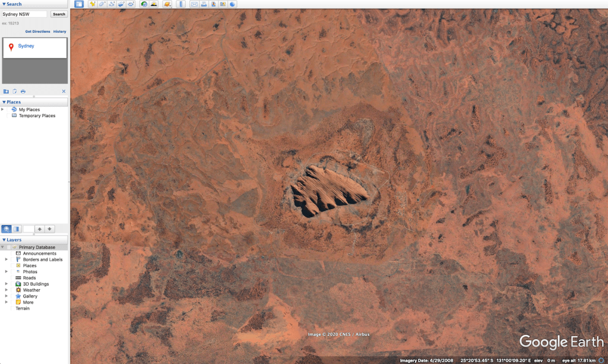Viewport: 608px width, 364px height.
Task: Open the planet switcher Saturn icon
Action: (x=167, y=4)
